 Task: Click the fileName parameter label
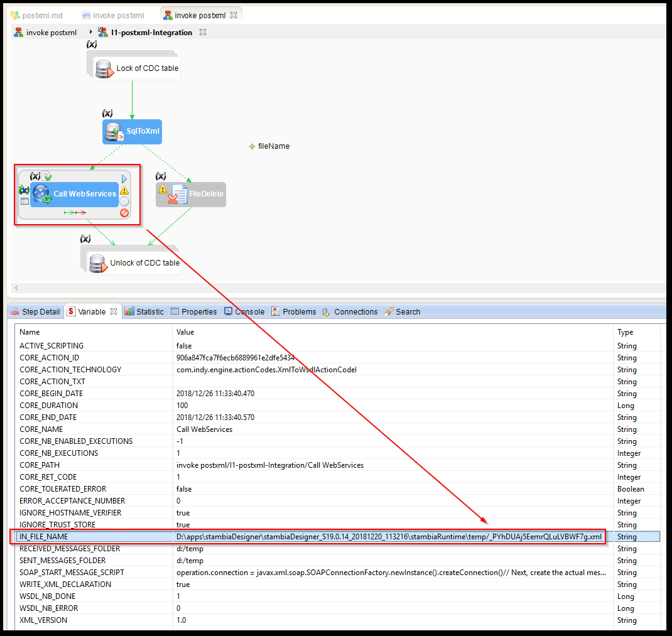click(x=273, y=146)
